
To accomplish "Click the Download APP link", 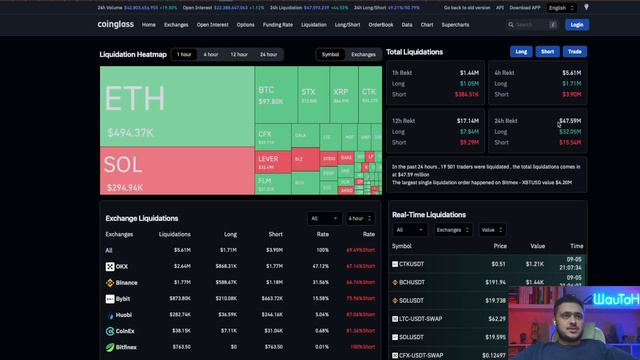I will pos(525,8).
